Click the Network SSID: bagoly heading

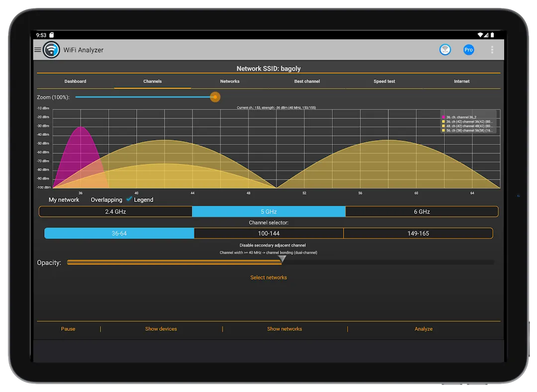268,69
